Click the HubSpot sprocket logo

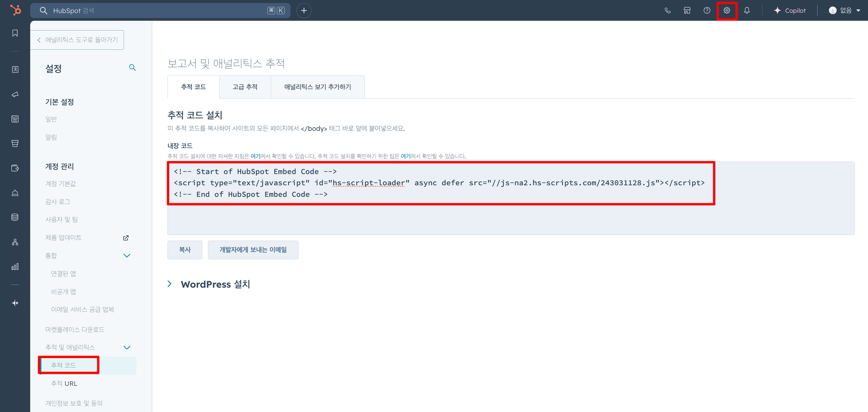pos(15,10)
